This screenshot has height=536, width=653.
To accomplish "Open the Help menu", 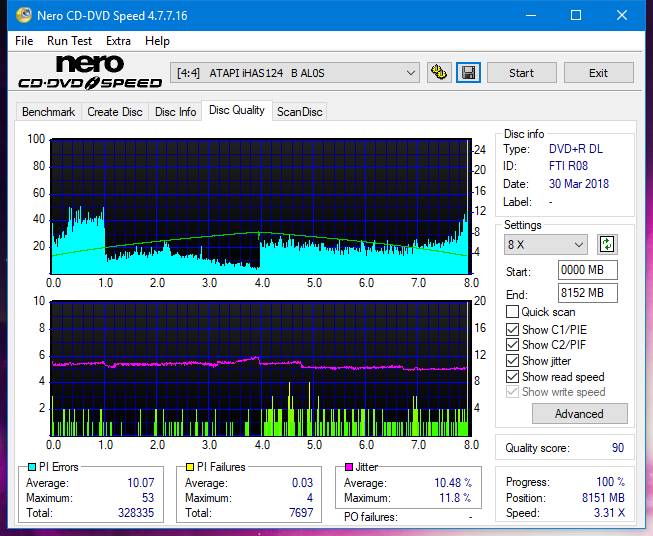I will point(157,41).
